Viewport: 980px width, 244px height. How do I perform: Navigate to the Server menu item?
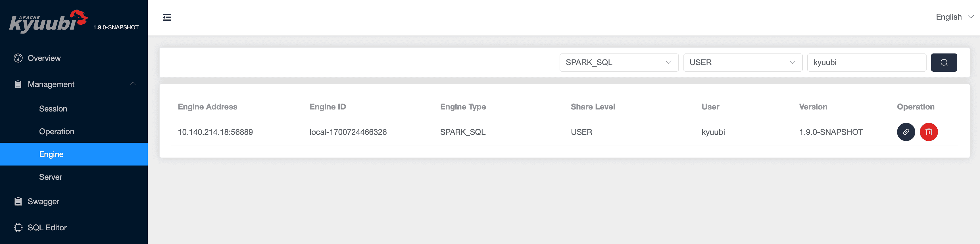coord(51,177)
